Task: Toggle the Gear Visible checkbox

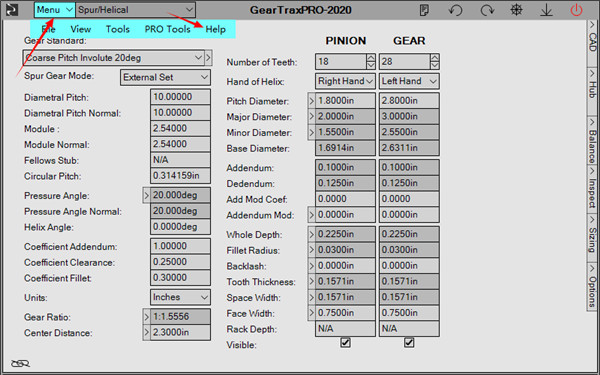Action: 409,342
